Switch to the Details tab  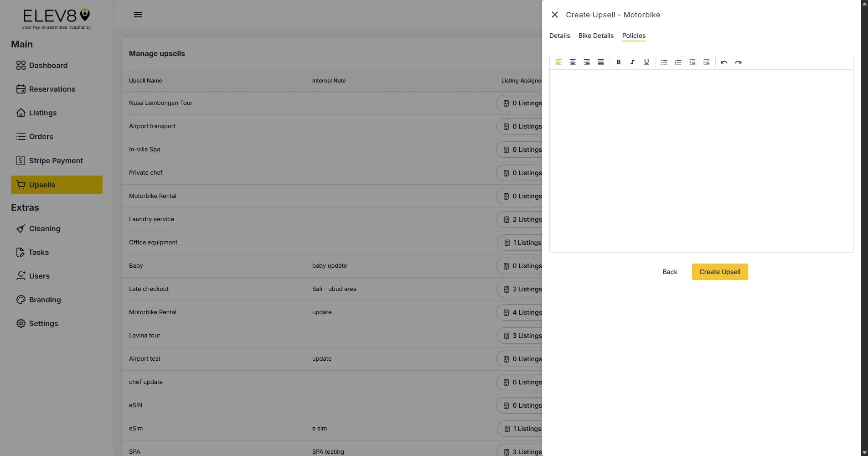pos(559,36)
